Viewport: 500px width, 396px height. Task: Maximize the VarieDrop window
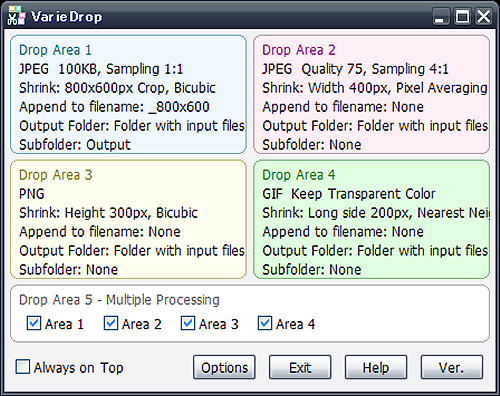[x=462, y=16]
